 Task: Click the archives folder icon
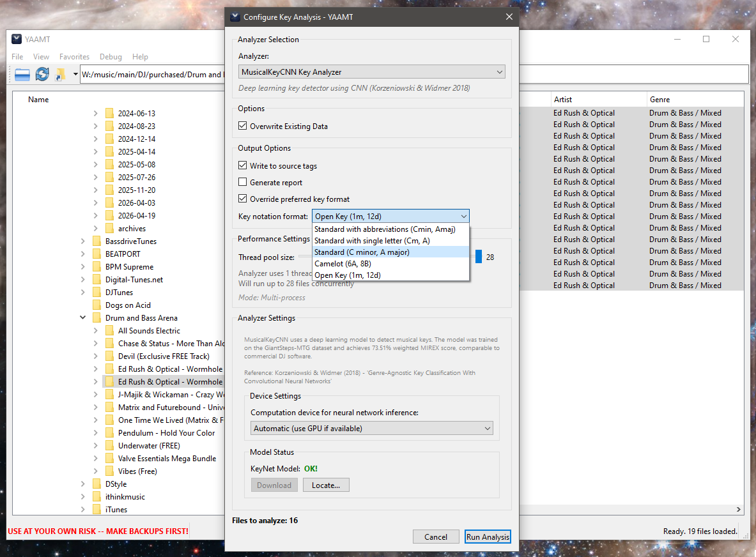pos(109,229)
